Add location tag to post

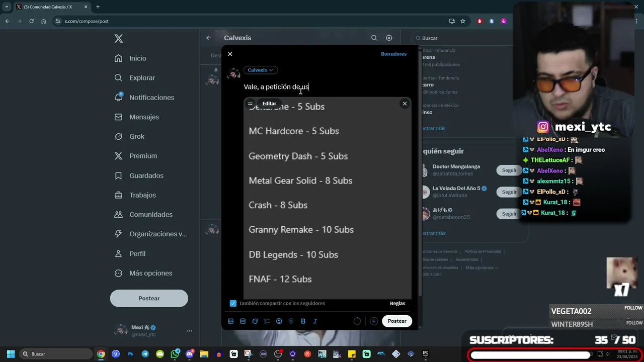(x=291, y=321)
